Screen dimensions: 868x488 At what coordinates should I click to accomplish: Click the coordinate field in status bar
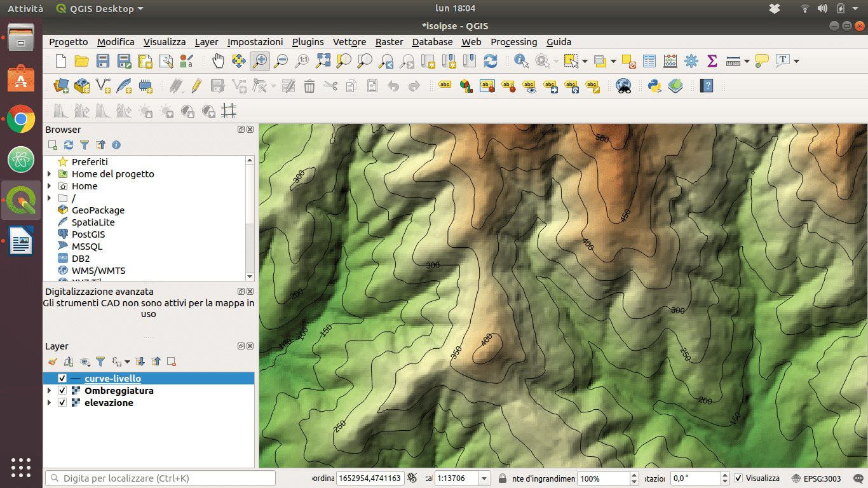point(370,478)
